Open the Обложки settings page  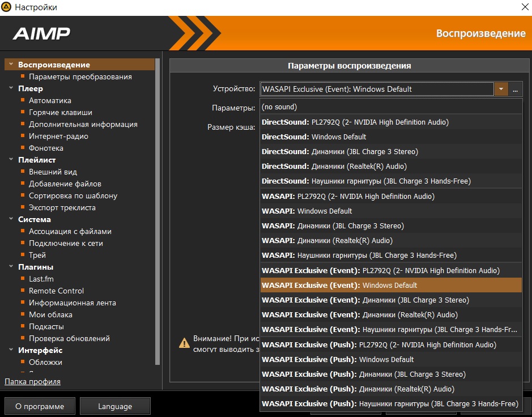[x=45, y=362]
